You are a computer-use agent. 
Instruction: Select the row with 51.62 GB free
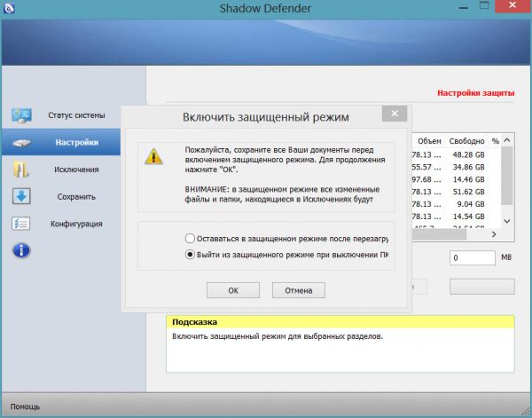coord(457,192)
